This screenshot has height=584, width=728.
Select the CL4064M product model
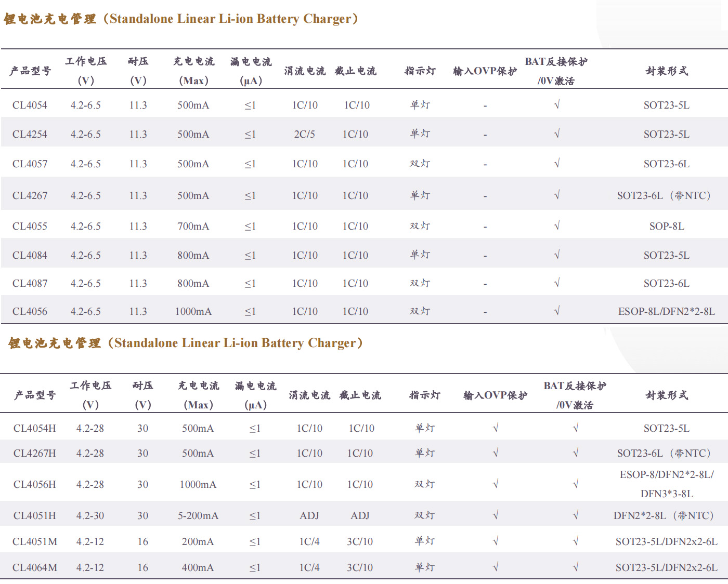coord(35,568)
